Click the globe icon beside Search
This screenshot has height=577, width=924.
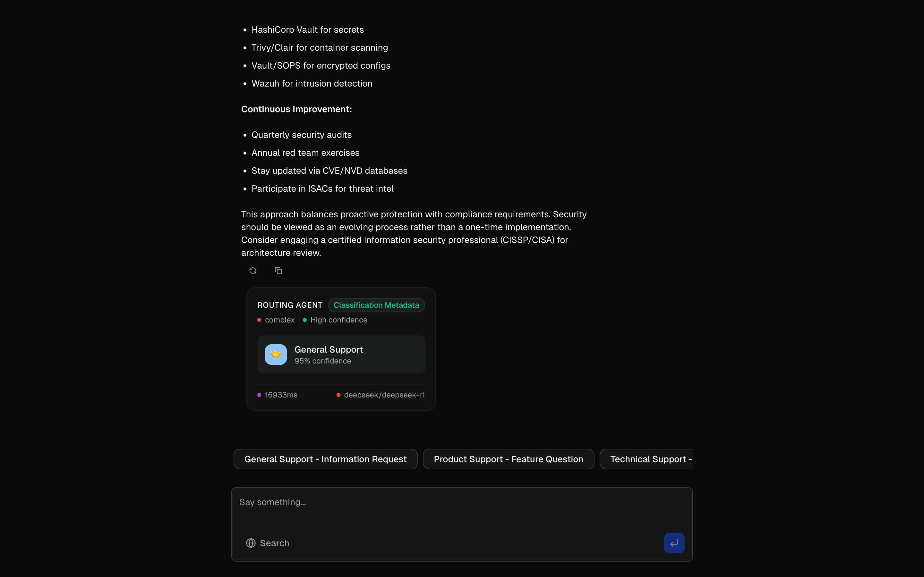pyautogui.click(x=251, y=543)
